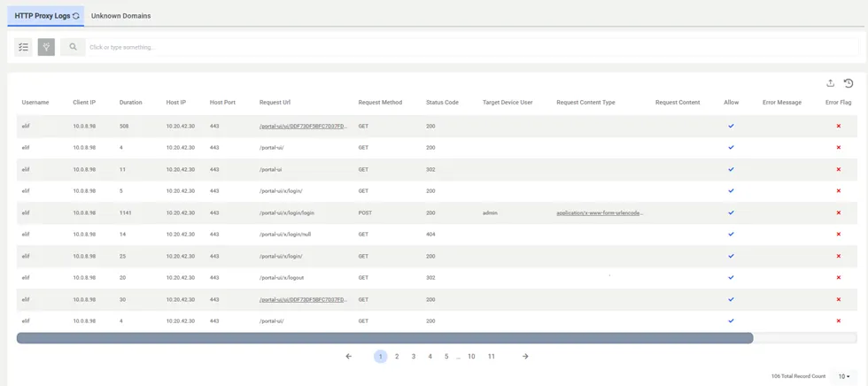Export the log table with upload icon
This screenshot has height=386, width=868.
click(831, 83)
